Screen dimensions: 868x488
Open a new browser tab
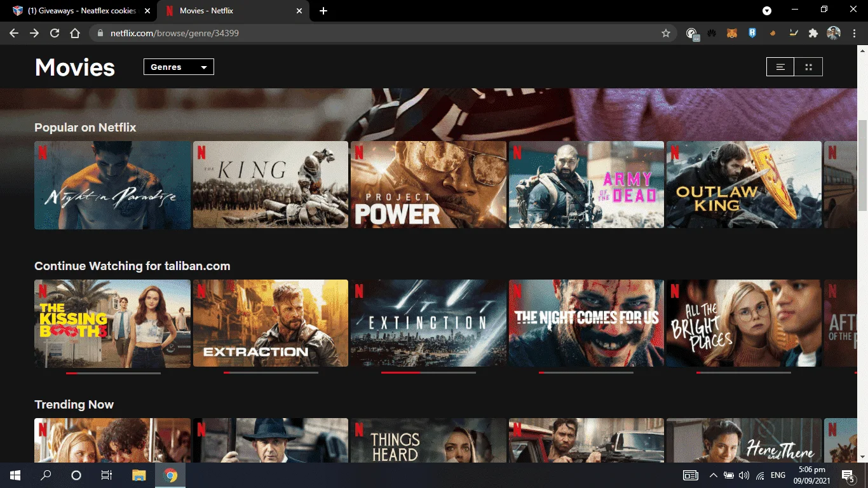click(x=323, y=11)
